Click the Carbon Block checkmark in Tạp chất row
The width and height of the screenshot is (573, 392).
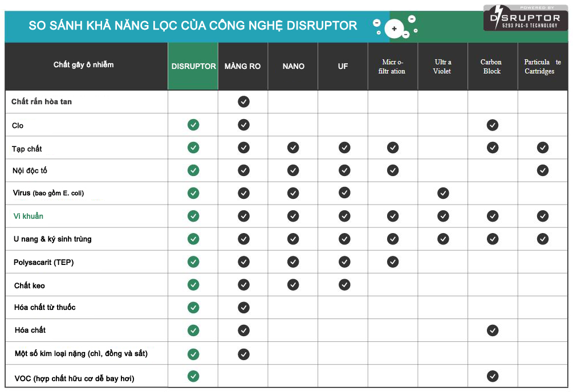coord(493,148)
